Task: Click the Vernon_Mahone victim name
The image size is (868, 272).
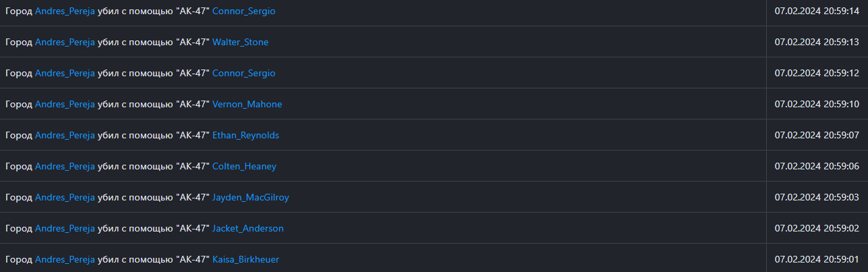Action: [x=247, y=104]
